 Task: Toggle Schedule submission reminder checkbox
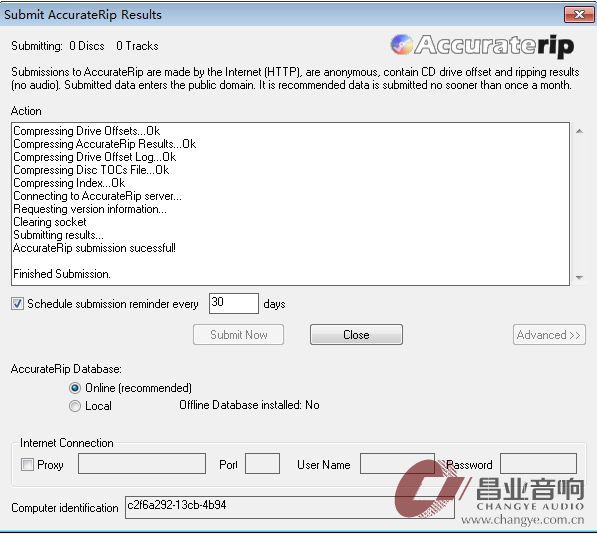point(17,304)
